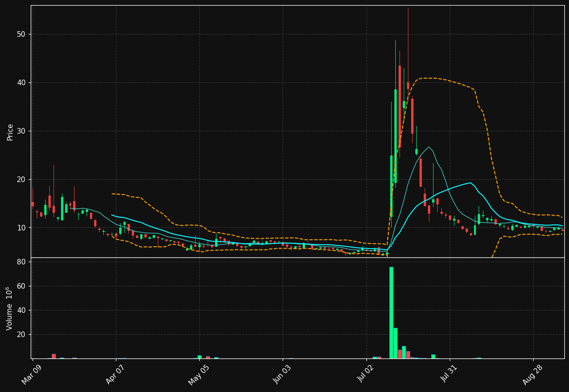Click the Jul 02 date label

pyautogui.click(x=367, y=374)
